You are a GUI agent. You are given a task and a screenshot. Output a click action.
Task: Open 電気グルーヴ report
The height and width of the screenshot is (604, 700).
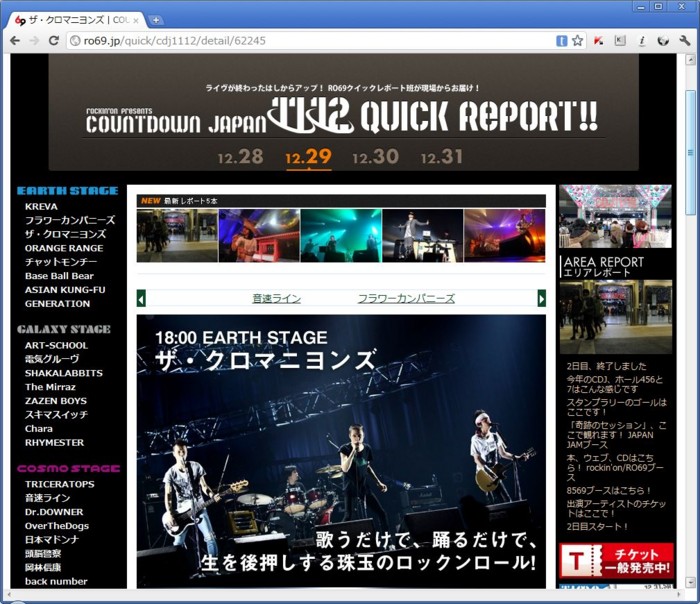coord(52,359)
